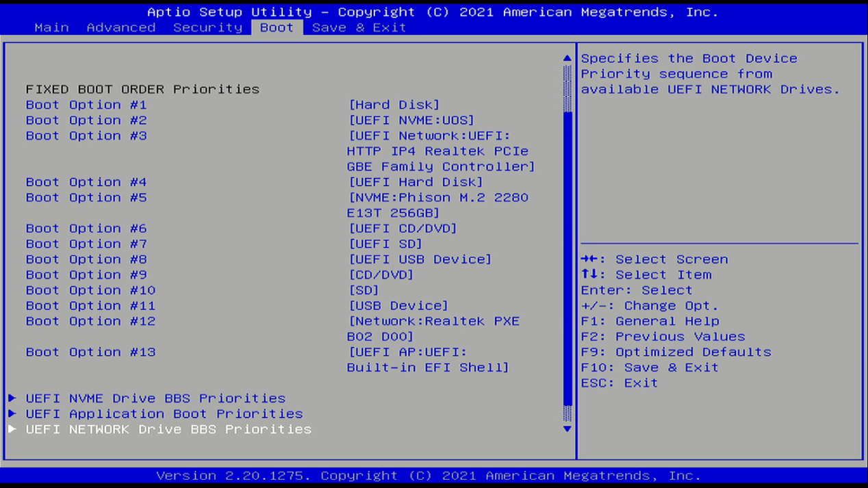The image size is (868, 488).
Task: Open the Security tab
Action: (207, 27)
